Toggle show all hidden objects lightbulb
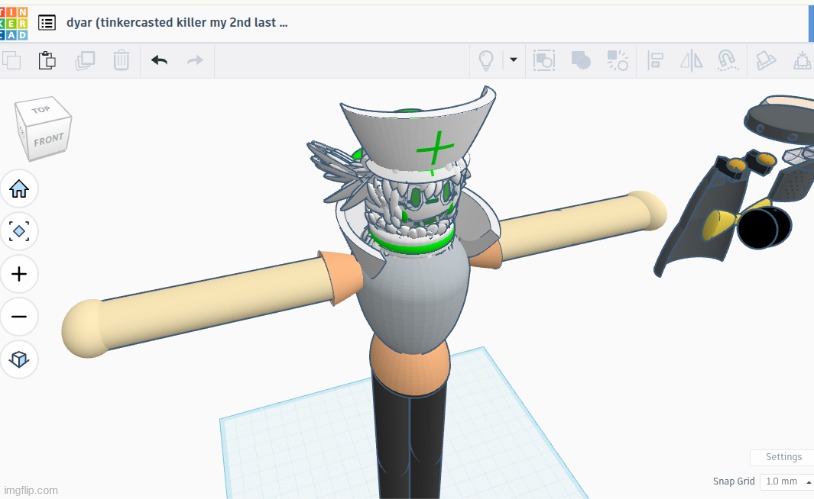Viewport: 814px width, 499px height. pyautogui.click(x=486, y=60)
